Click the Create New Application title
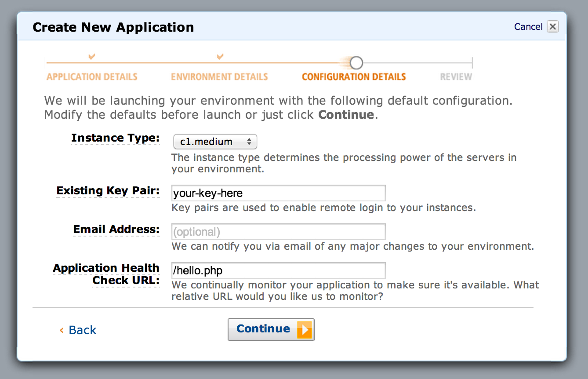The height and width of the screenshot is (379, 588). [113, 27]
